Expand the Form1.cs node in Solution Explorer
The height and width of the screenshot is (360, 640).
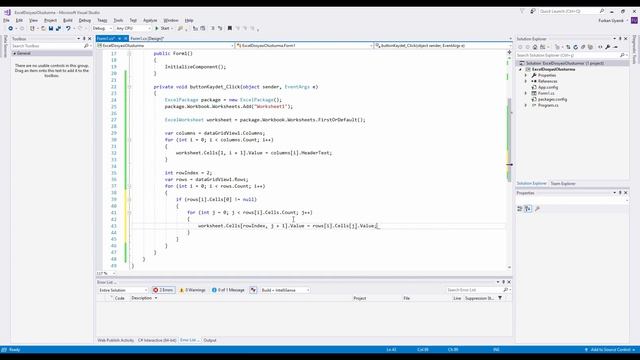[x=526, y=93]
